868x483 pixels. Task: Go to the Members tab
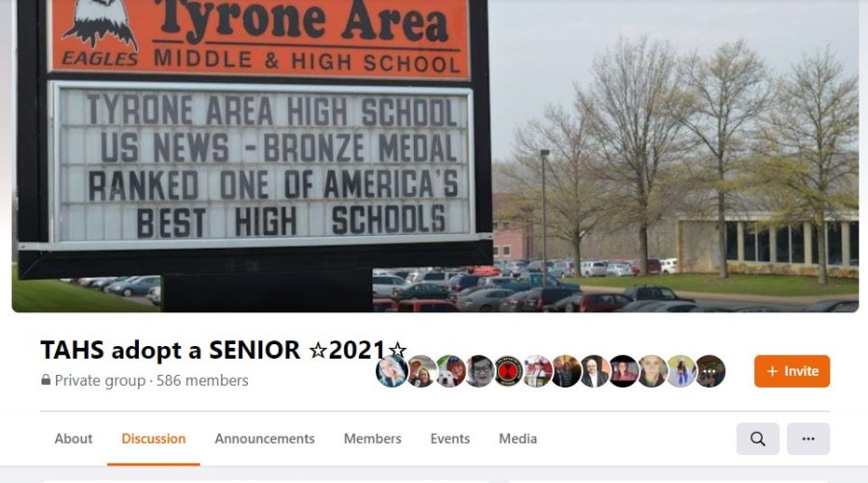372,439
